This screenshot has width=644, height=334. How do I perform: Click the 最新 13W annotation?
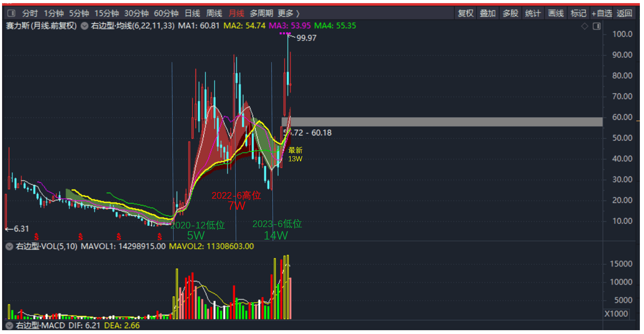295,154
